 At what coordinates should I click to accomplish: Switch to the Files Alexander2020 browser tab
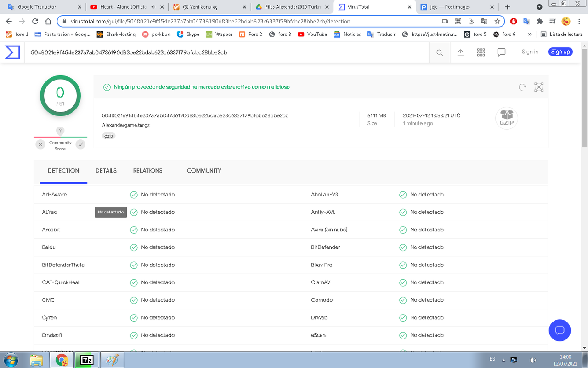(292, 7)
